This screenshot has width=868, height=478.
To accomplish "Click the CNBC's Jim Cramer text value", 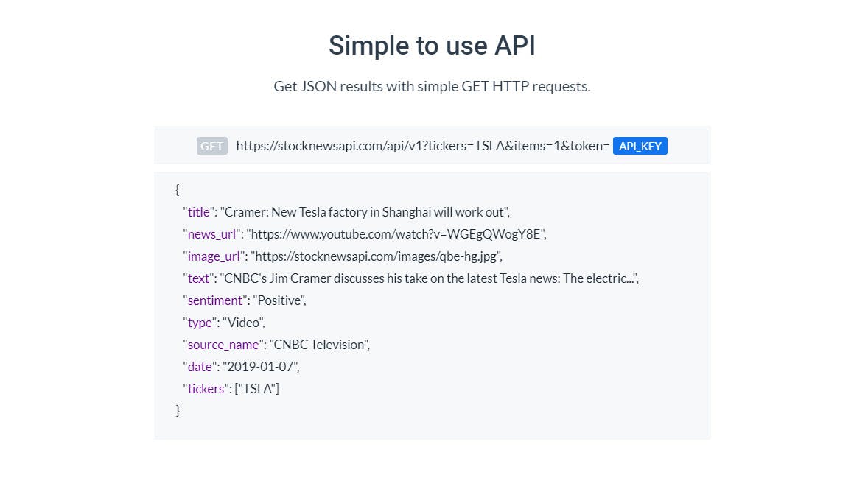I will pyautogui.click(x=429, y=278).
